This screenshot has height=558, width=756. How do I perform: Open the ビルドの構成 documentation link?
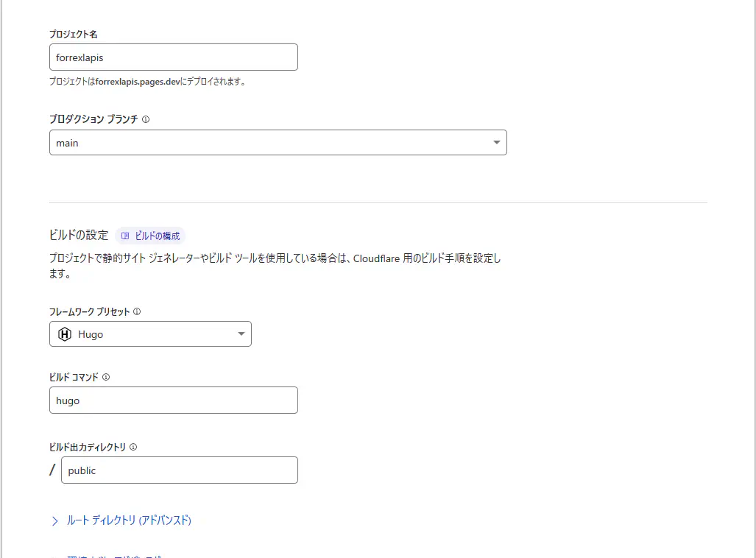[157, 236]
